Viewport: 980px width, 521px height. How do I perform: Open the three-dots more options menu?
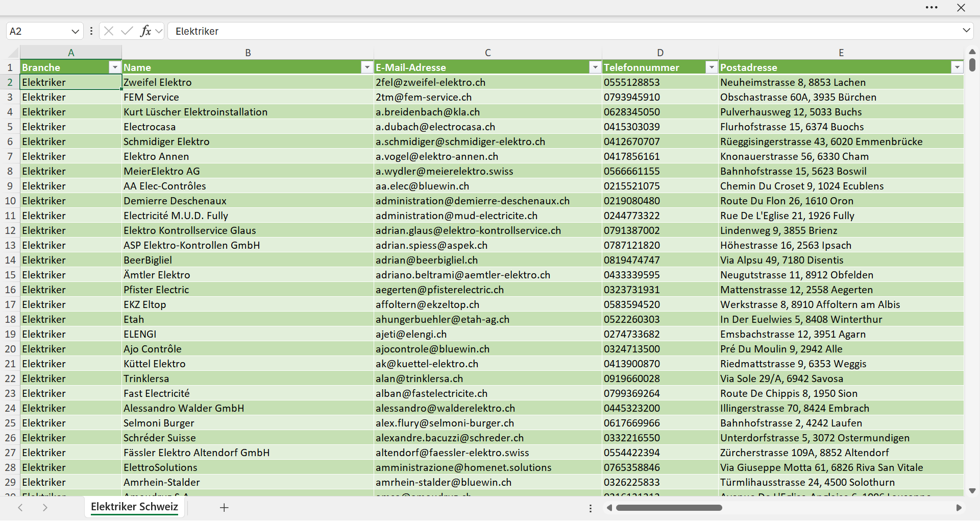point(932,8)
